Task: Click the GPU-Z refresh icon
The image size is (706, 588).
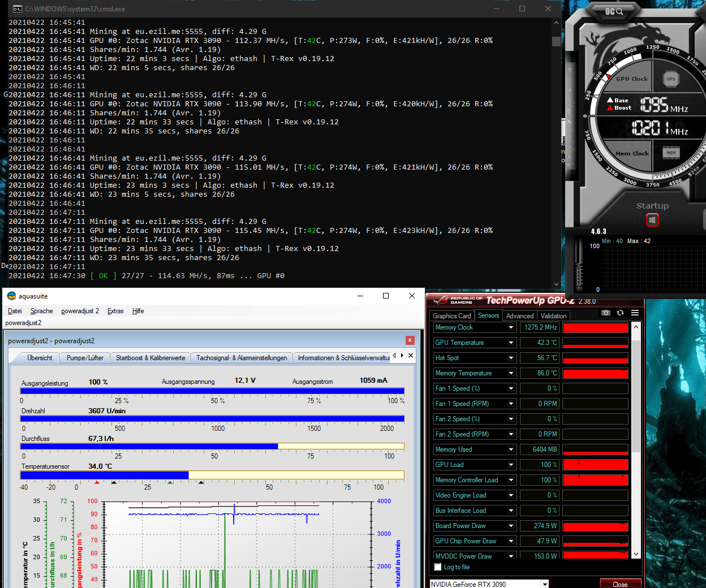Action: pyautogui.click(x=620, y=313)
